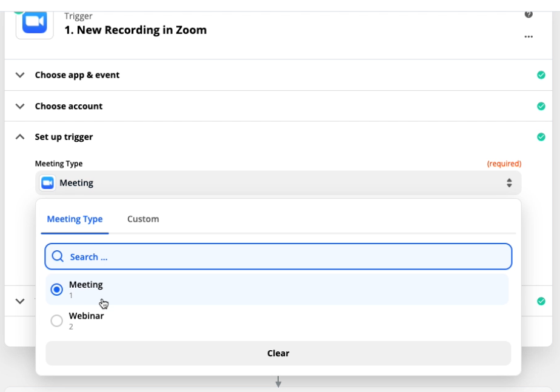
Task: Click the magnifier icon in search box
Action: [x=58, y=256]
